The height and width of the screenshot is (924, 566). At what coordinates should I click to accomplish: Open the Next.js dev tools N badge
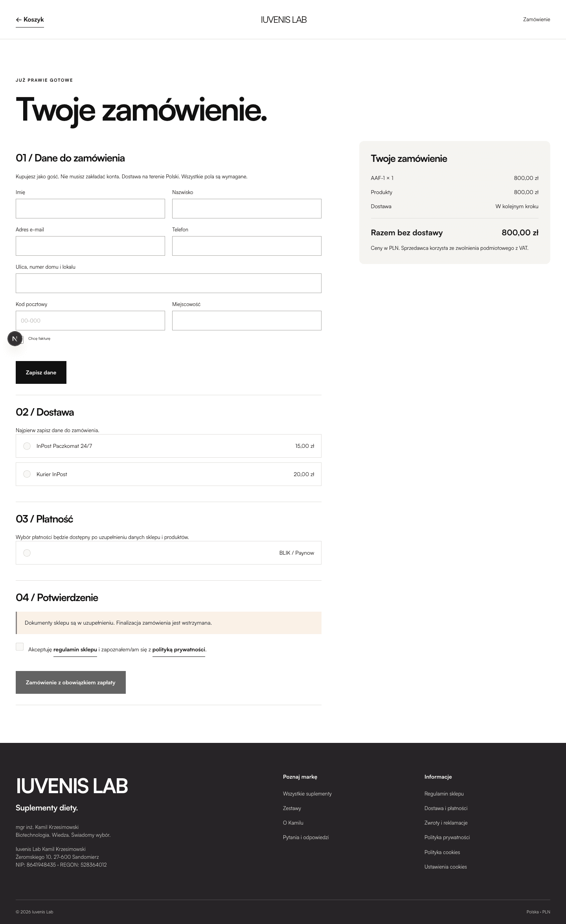coord(15,339)
